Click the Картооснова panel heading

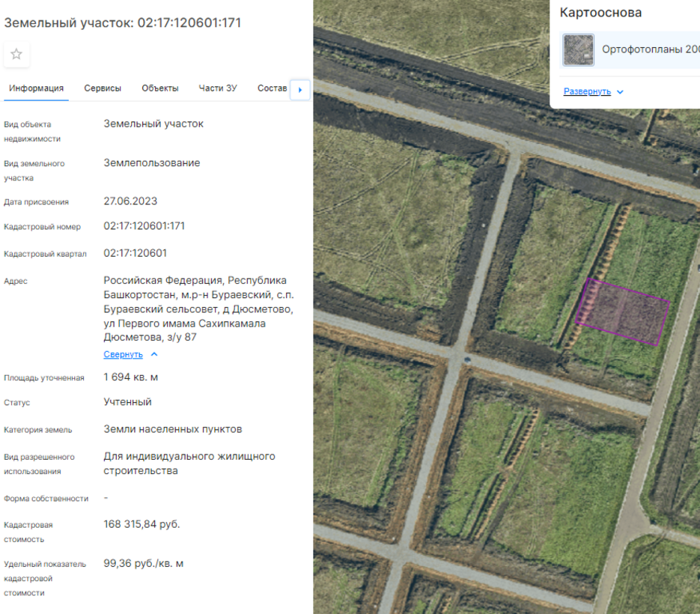tap(600, 13)
